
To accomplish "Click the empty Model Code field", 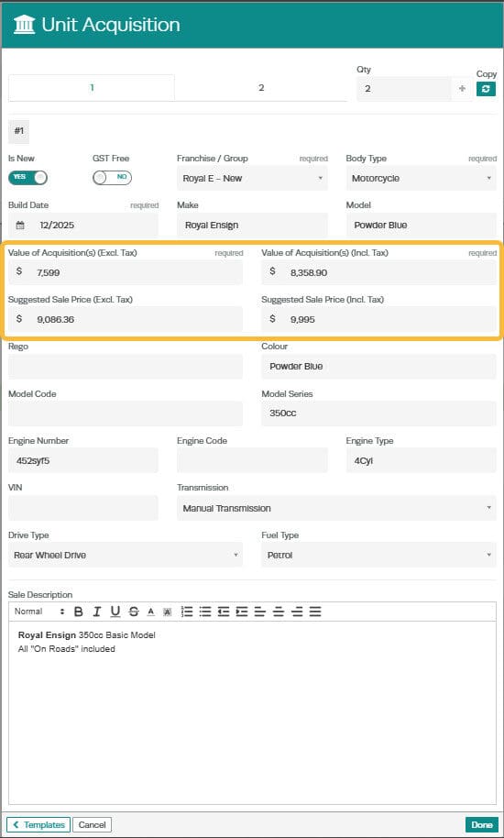I will coord(126,413).
